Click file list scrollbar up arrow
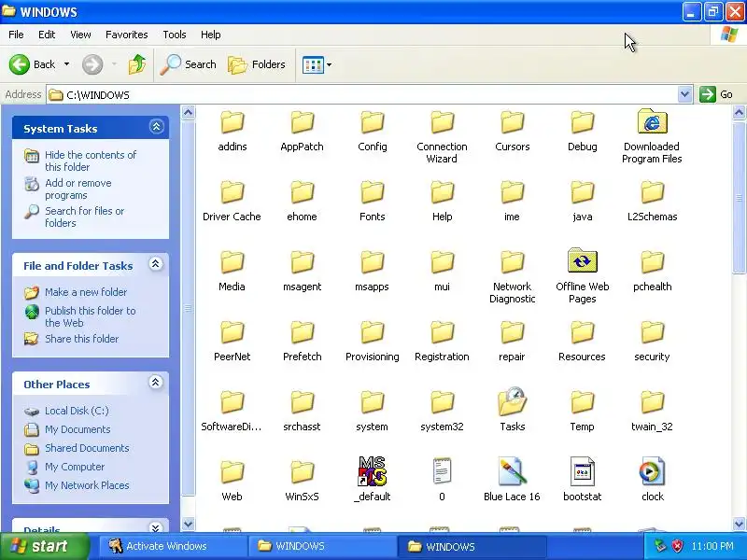 tap(739, 112)
